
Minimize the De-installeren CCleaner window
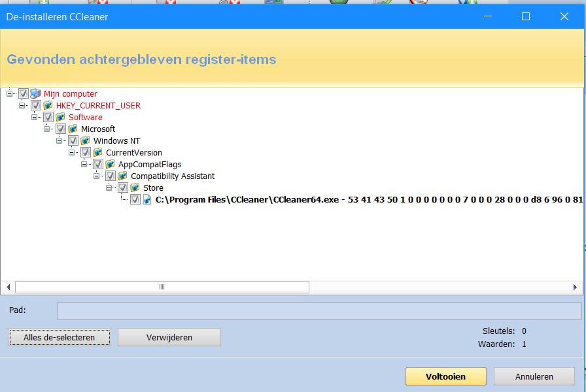pyautogui.click(x=488, y=16)
